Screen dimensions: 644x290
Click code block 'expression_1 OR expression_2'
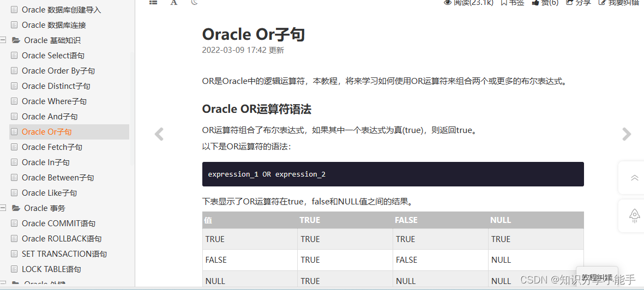click(x=393, y=174)
